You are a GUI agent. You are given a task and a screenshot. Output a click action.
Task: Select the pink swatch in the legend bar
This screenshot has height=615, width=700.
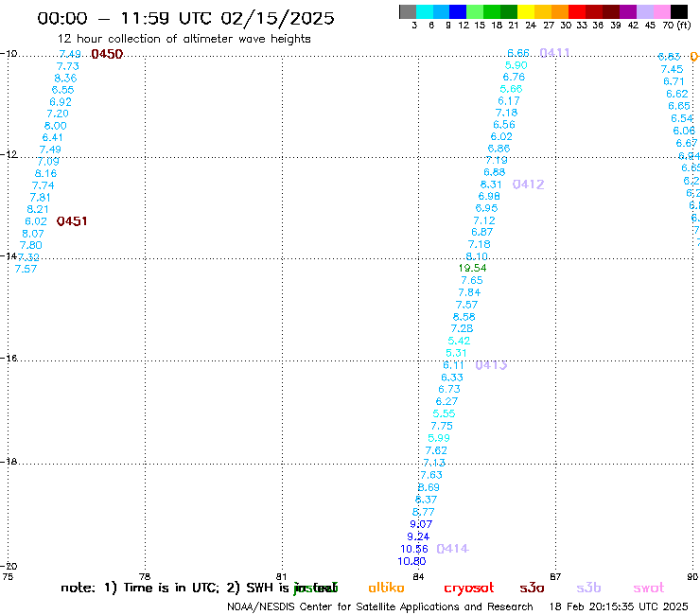click(662, 11)
